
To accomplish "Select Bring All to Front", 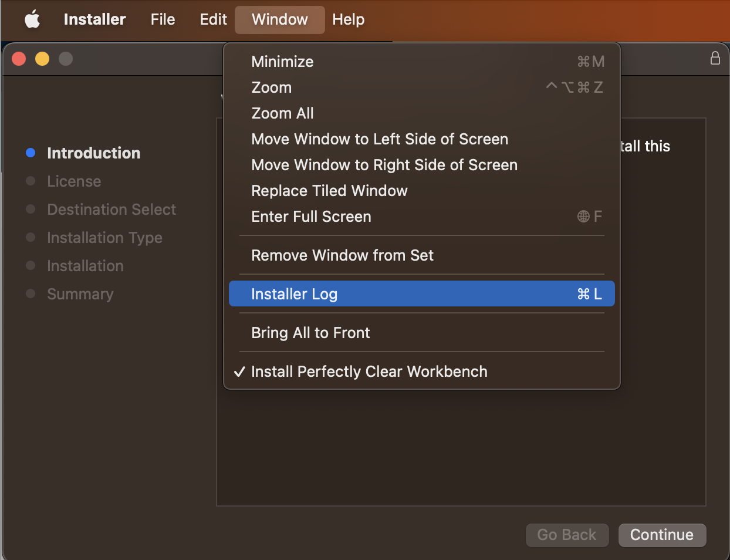I will tap(310, 333).
